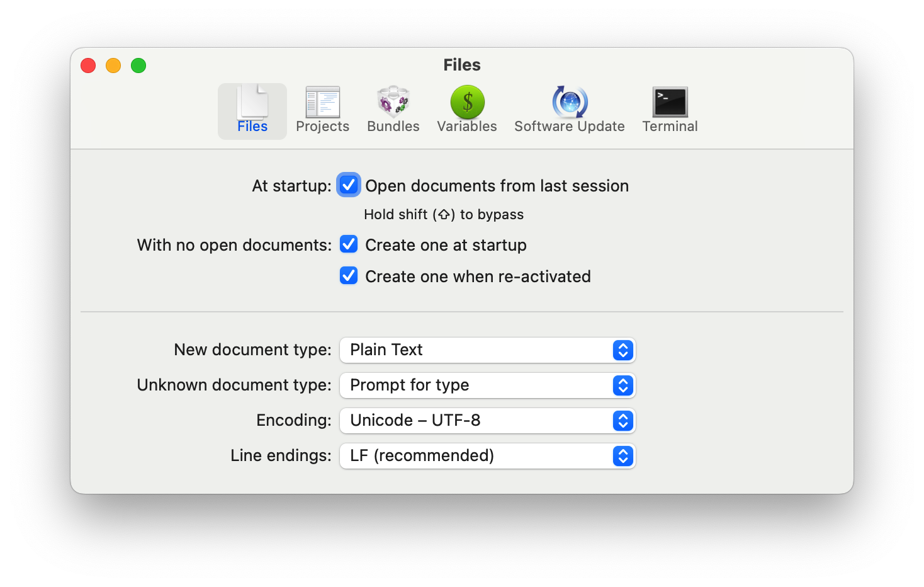This screenshot has height=587, width=924.
Task: Switch to the Terminal preferences icon
Action: coord(670,103)
